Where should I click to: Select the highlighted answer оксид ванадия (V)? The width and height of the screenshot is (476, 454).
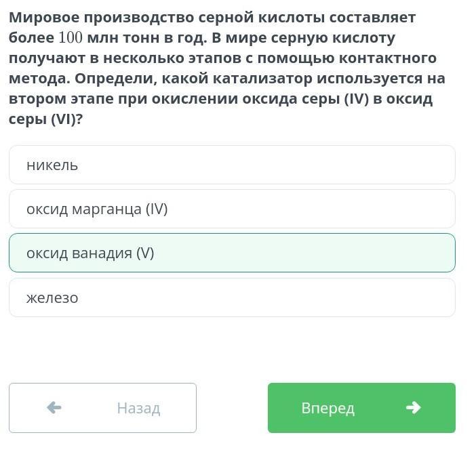[232, 253]
